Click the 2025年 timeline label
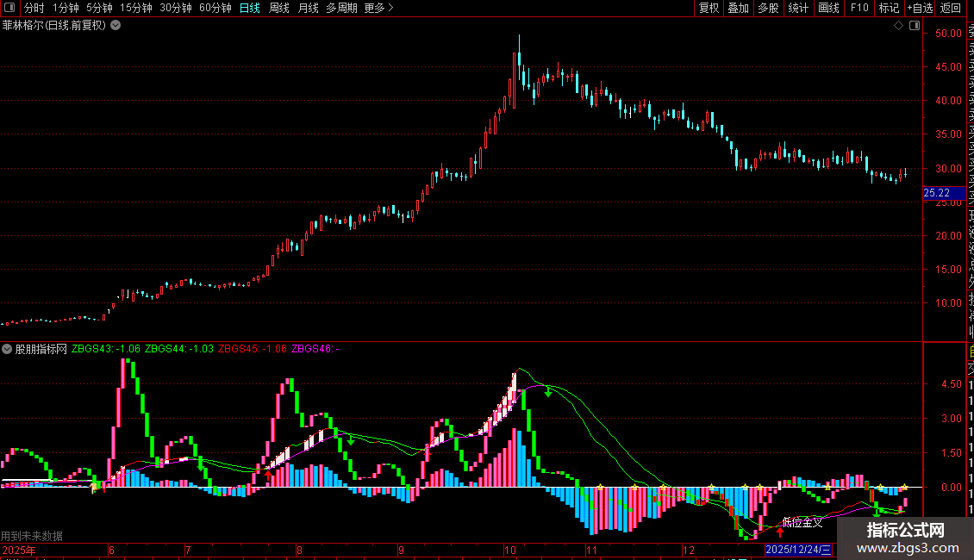This screenshot has width=974, height=560. coord(19,550)
